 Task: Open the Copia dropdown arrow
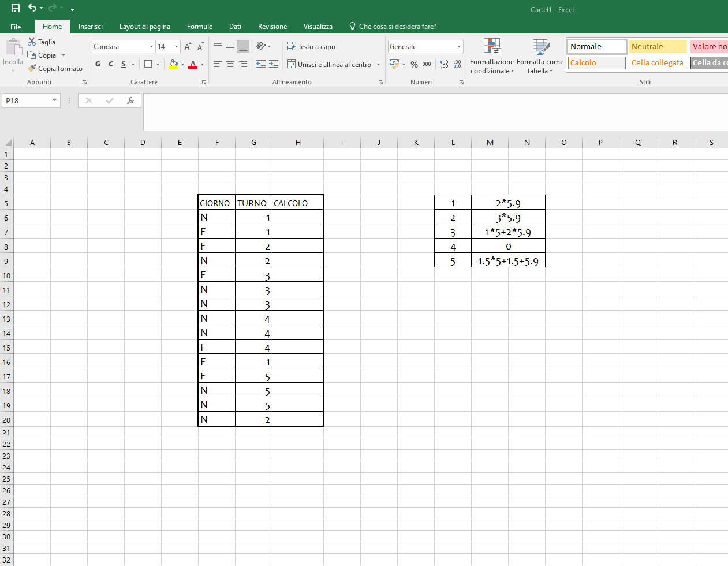click(x=63, y=55)
